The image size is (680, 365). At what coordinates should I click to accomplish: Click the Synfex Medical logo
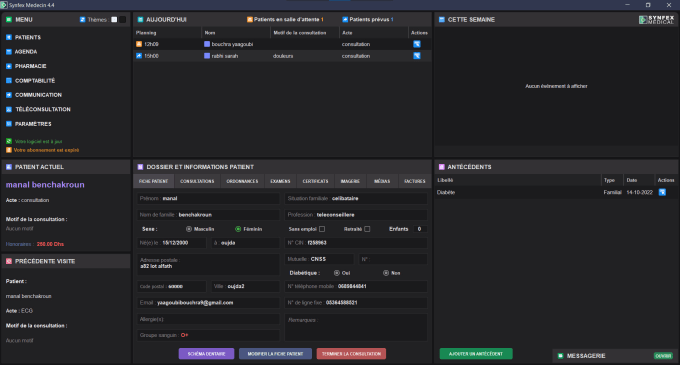point(657,20)
